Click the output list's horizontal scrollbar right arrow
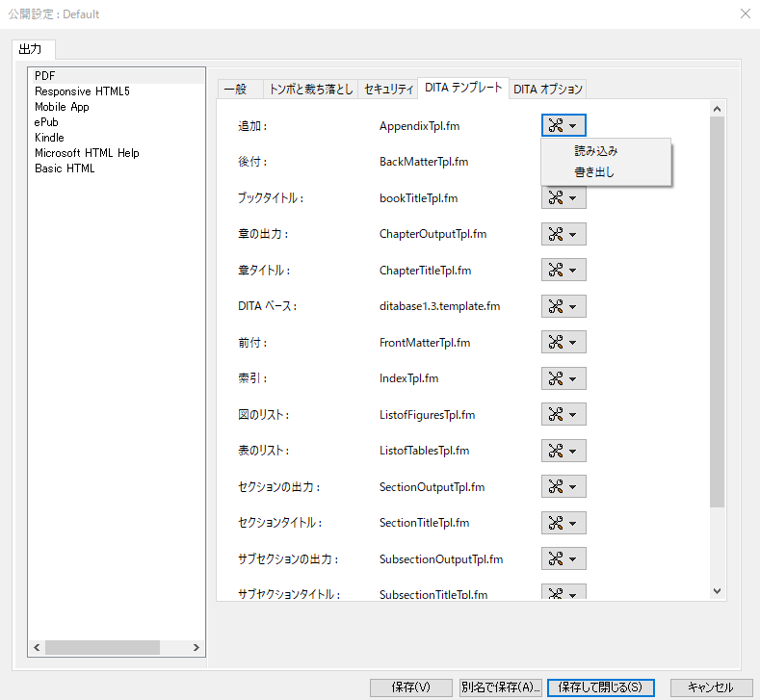 point(197,648)
